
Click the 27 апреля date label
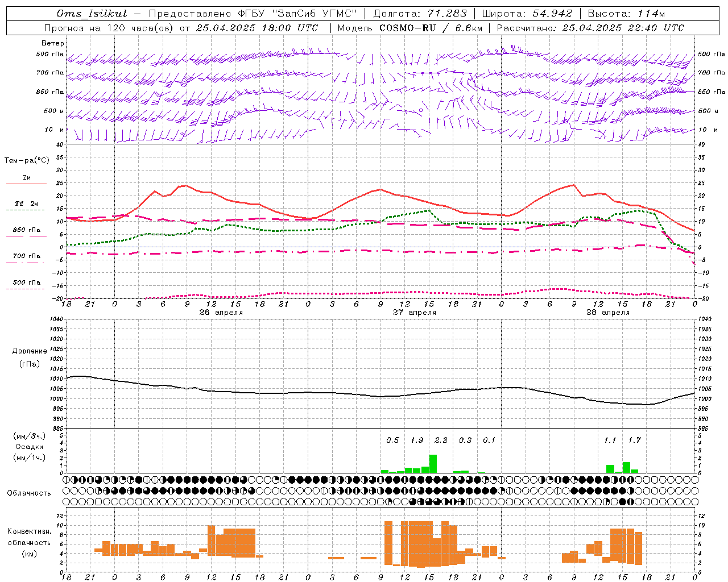415,313
